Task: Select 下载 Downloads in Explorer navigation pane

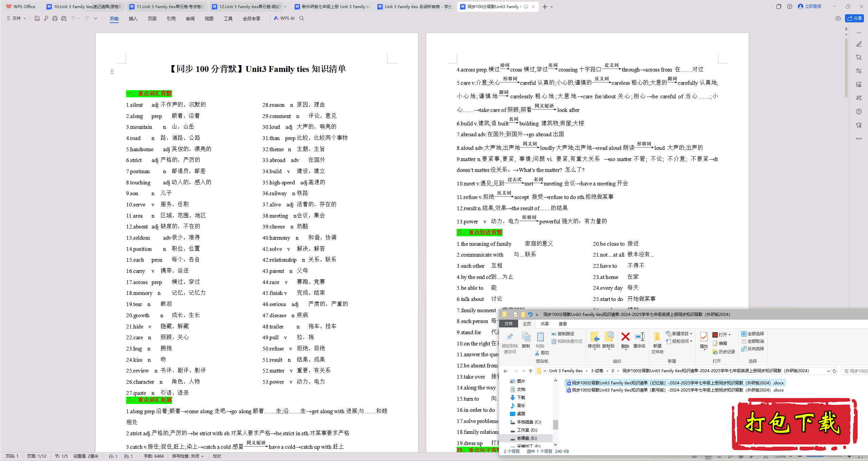Action: click(518, 398)
